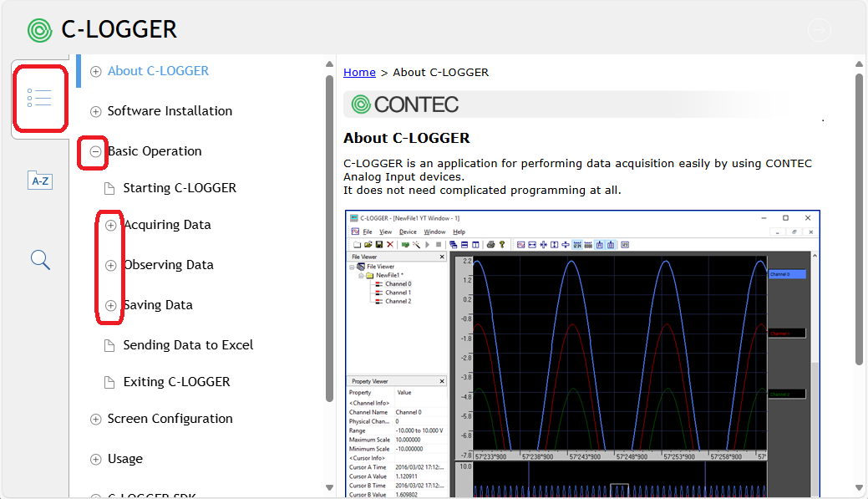Open the A-Z index panel

point(40,181)
